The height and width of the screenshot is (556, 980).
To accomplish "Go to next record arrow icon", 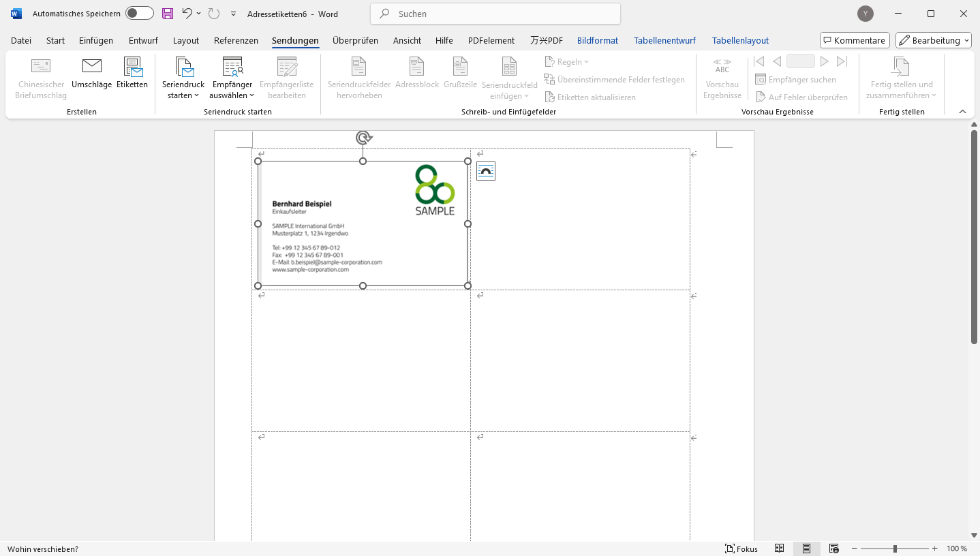I will tap(824, 62).
